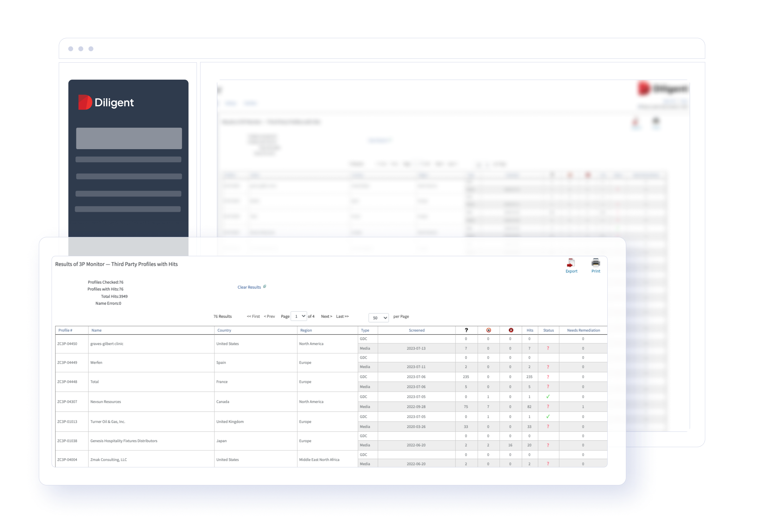
Task: Click profile number ZC3P-01038
Action: 67,441
